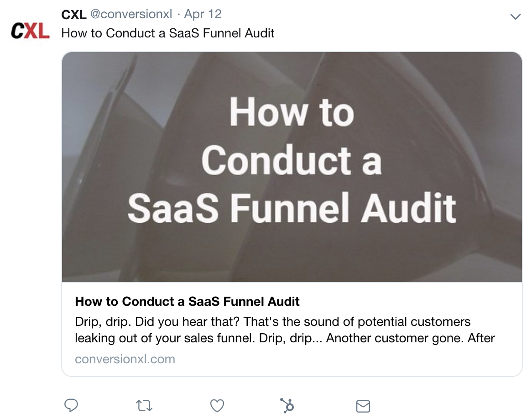Retweet the SaaS Funnel Audit post
Viewport: 532px width, 419px height.
click(x=144, y=405)
